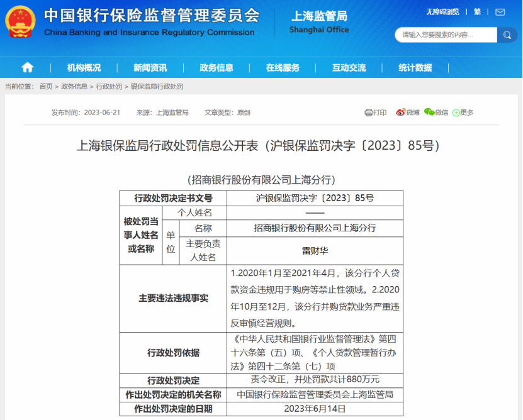Screen dimensions: 523x420
Task: Share via the WeChat icon
Action: click(429, 113)
